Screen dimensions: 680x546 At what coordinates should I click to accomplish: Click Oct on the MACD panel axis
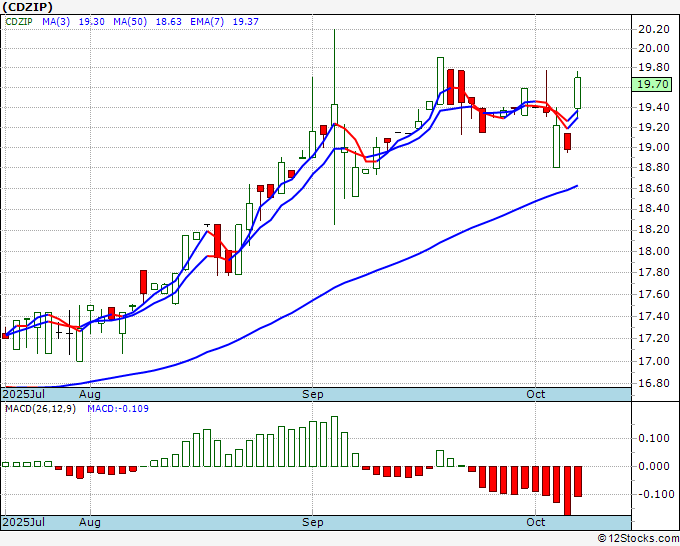[x=536, y=522]
